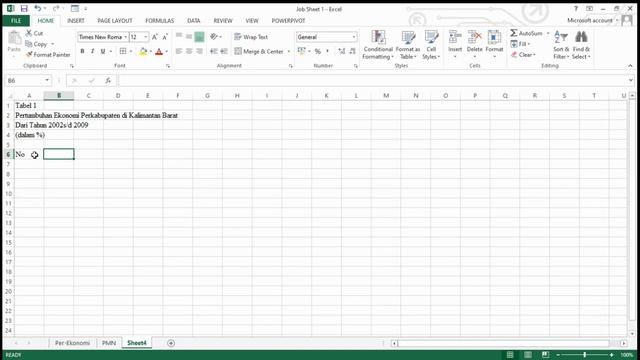Switch to the Per-Ekonomi sheet

[x=72, y=343]
